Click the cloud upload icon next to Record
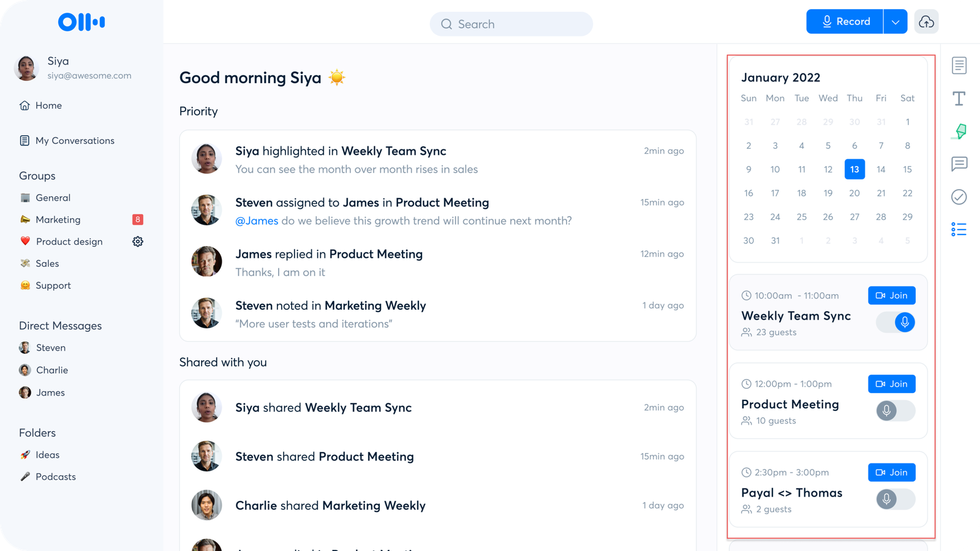The image size is (980, 551). [x=927, y=21]
